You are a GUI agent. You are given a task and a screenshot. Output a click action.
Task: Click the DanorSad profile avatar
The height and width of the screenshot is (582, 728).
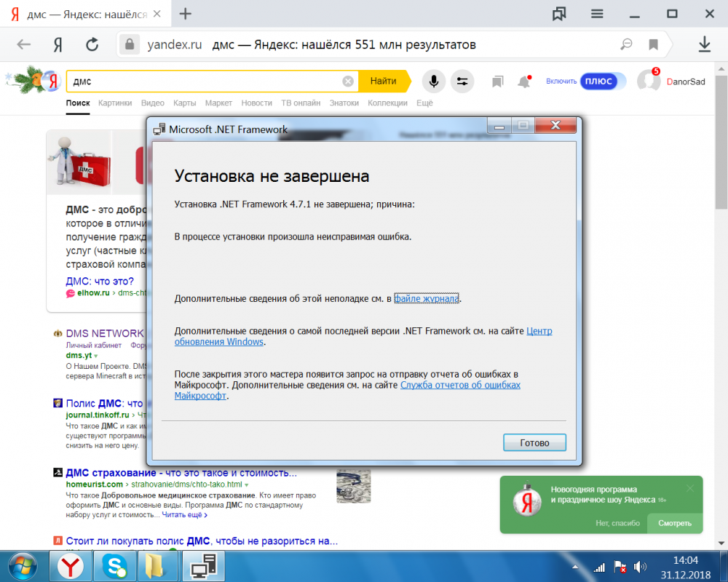(648, 81)
